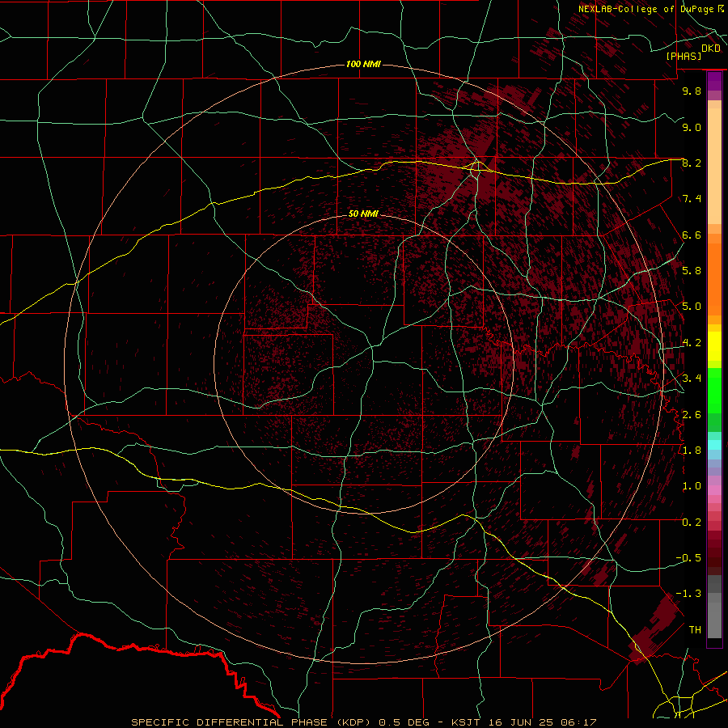This screenshot has height=728, width=728.
Task: Click the NEXLAB-College of DuPage label
Action: point(647,9)
